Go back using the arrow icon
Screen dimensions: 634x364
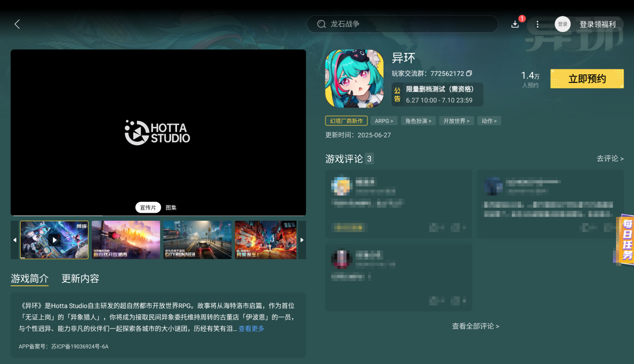pos(16,23)
